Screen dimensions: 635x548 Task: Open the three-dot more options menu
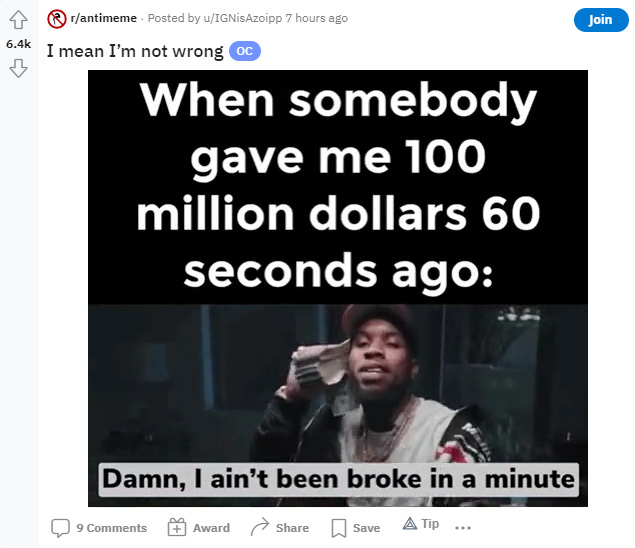pos(463,528)
